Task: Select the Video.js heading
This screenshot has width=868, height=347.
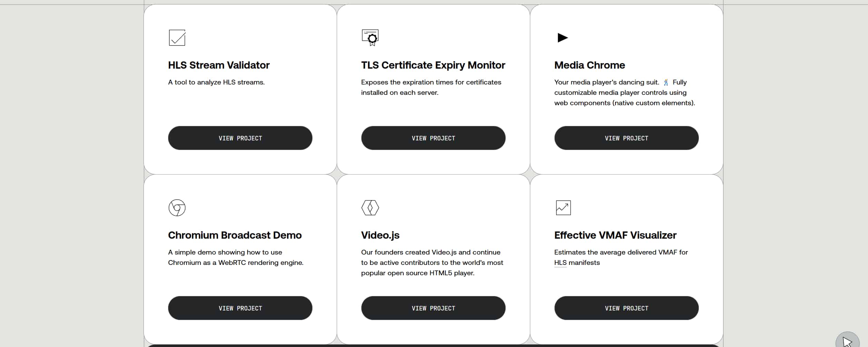Action: point(380,235)
